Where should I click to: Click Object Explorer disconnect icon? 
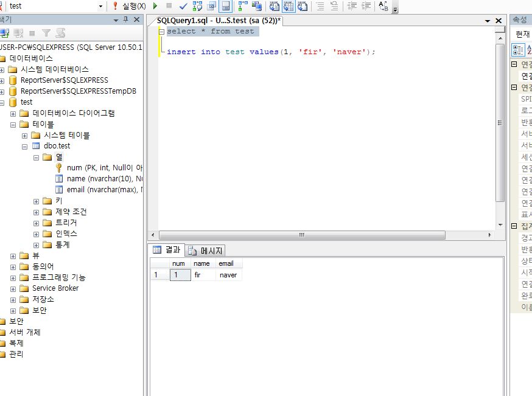tap(19, 33)
